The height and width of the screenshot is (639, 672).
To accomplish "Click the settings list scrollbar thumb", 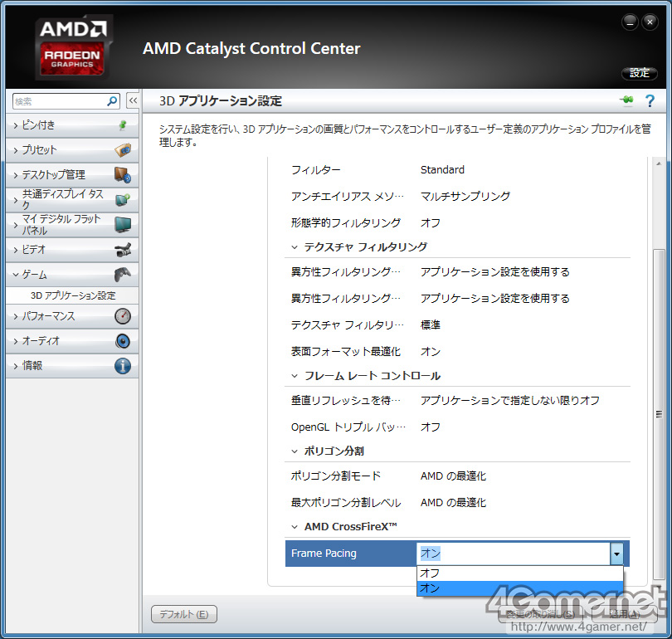I will (x=658, y=414).
